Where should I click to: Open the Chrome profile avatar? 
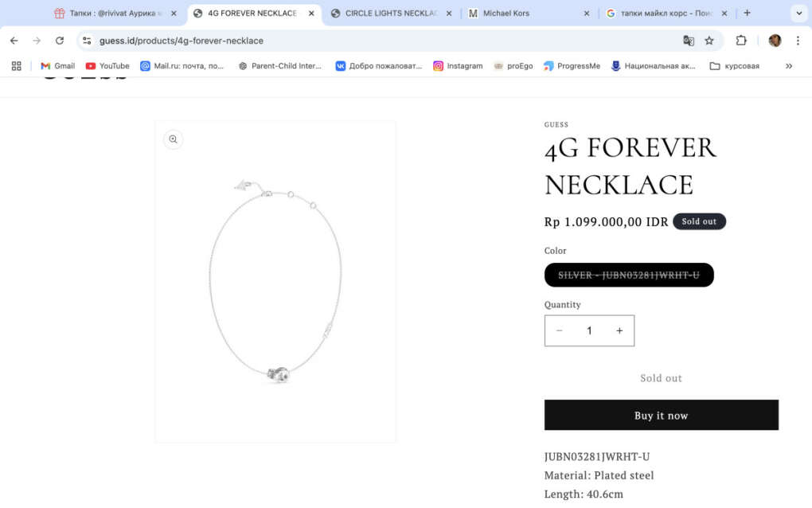[775, 41]
